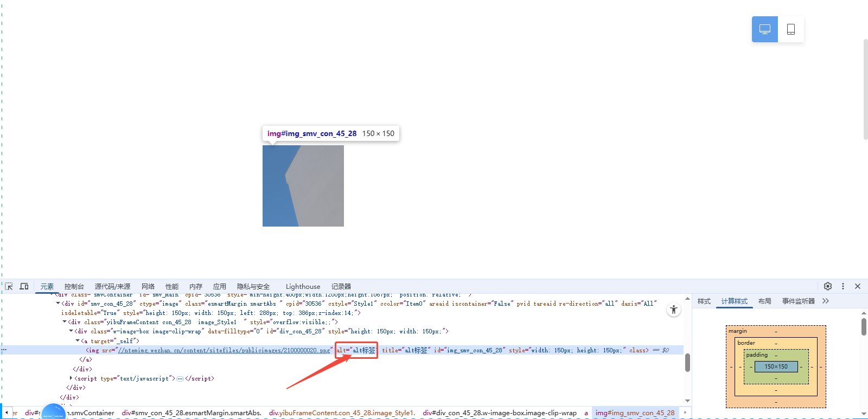Expand the script type=text/javascript node

tap(71, 378)
